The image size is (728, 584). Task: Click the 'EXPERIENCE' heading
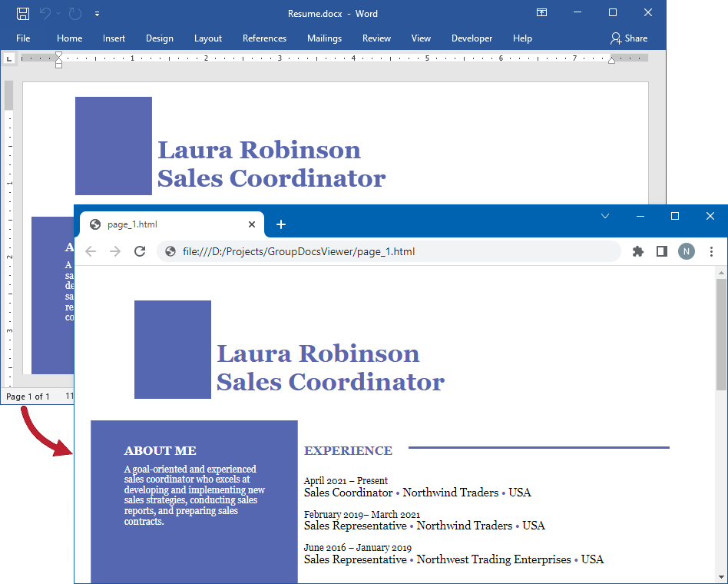[x=348, y=450]
